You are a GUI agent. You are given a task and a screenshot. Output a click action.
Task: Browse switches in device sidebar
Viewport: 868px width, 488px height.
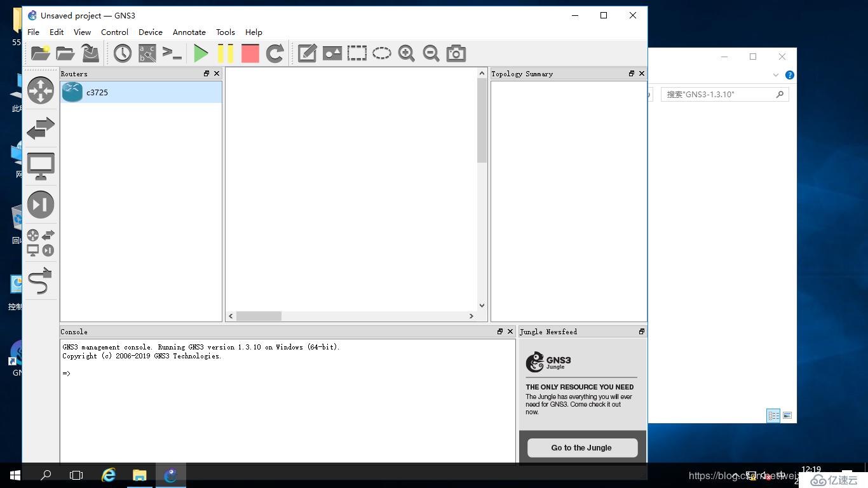[41, 128]
